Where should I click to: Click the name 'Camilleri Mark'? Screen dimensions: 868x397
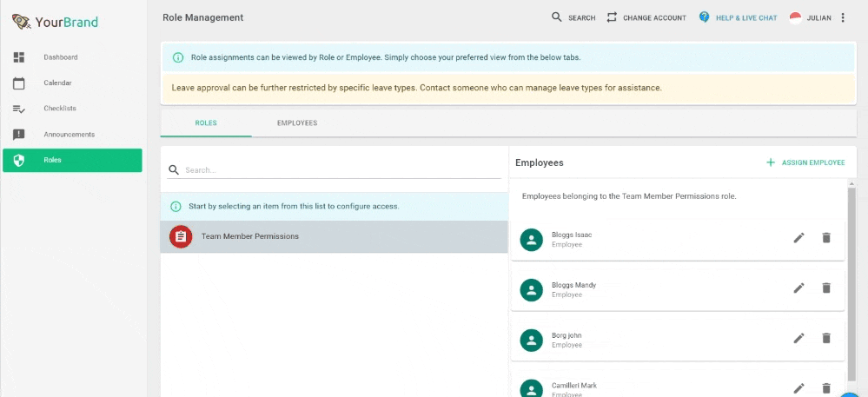[x=574, y=386]
